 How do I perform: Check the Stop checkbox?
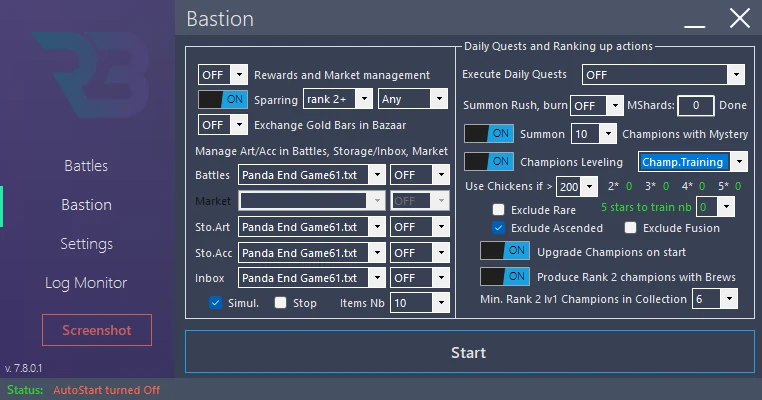click(x=280, y=303)
